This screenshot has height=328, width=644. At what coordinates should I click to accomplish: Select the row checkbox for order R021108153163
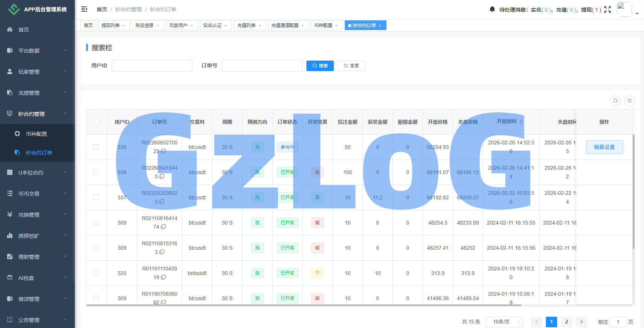[96, 248]
